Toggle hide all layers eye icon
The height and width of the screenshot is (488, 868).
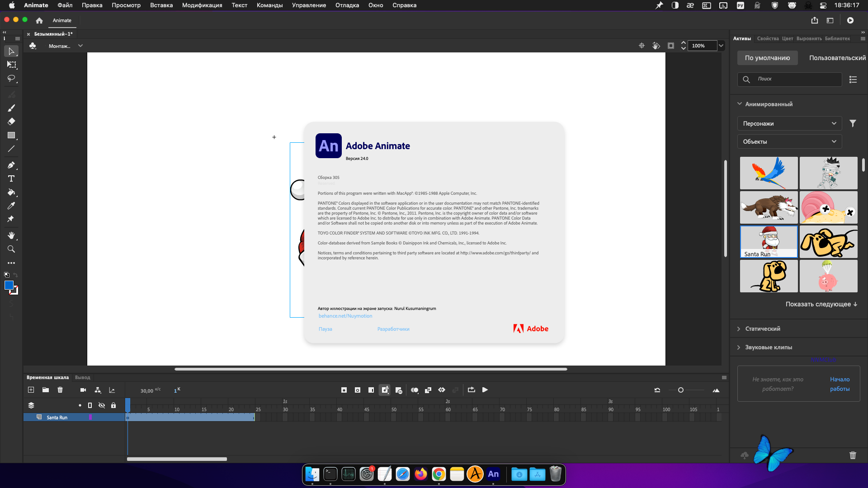click(102, 405)
